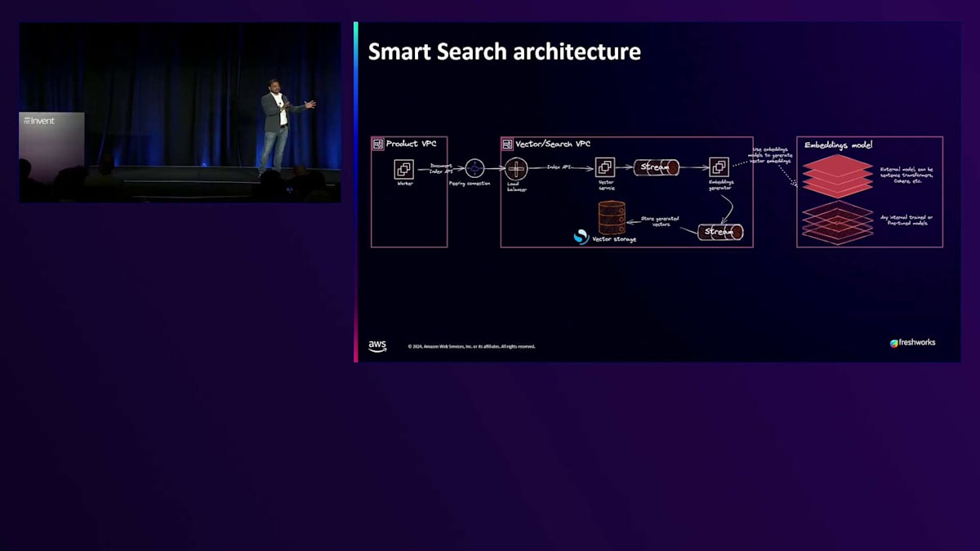This screenshot has width=980, height=551.
Task: Click the speaker video thumbnail
Action: (180, 112)
